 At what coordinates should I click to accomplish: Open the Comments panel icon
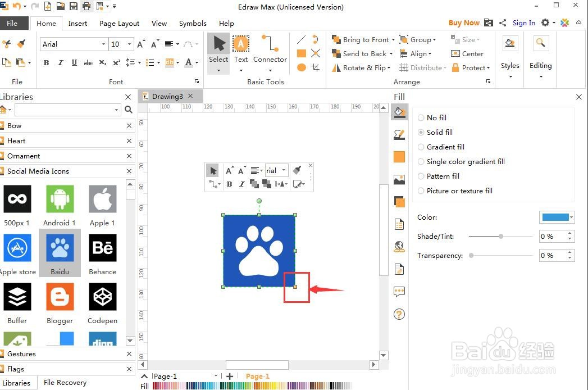pyautogui.click(x=399, y=292)
